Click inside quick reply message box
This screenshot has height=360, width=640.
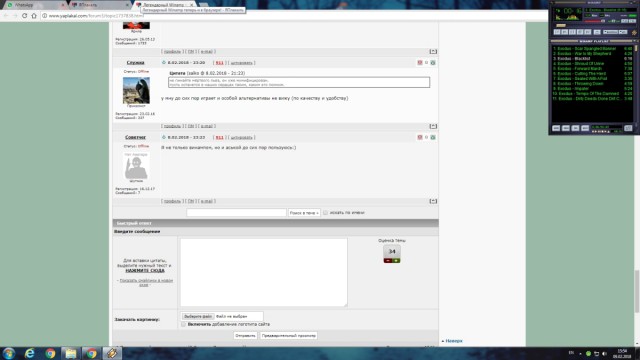coord(264,272)
